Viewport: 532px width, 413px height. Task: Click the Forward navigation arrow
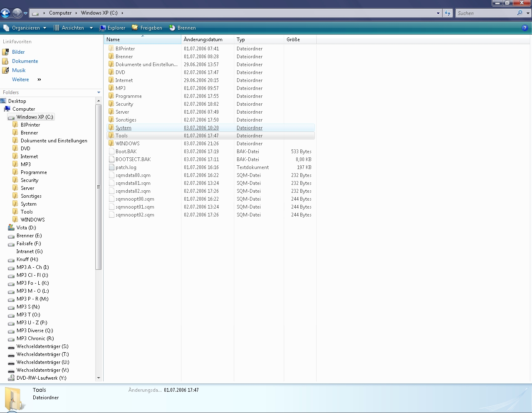pyautogui.click(x=17, y=13)
